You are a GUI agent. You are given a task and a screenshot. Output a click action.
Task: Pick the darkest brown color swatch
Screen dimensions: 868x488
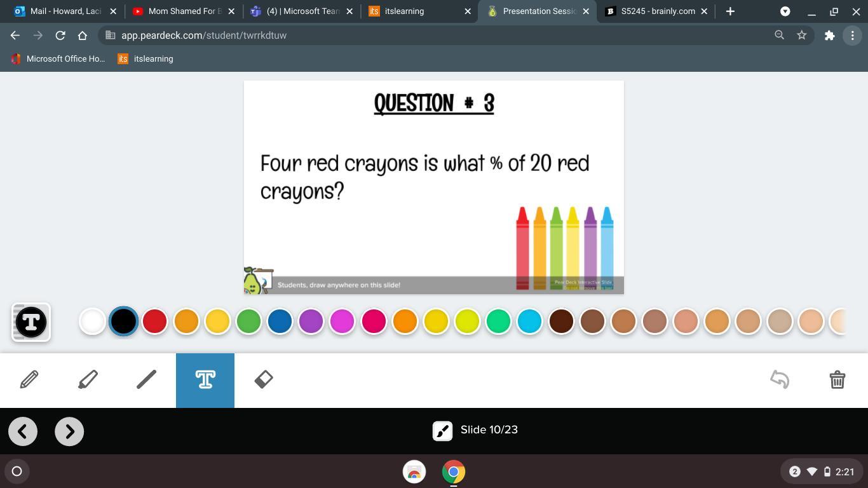point(561,322)
